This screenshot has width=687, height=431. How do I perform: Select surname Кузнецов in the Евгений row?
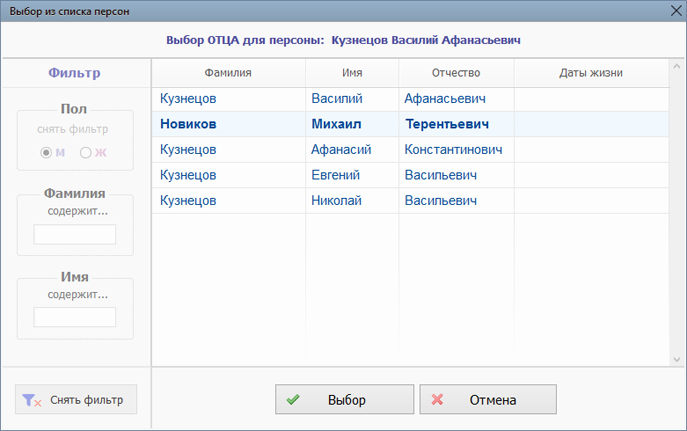click(188, 175)
